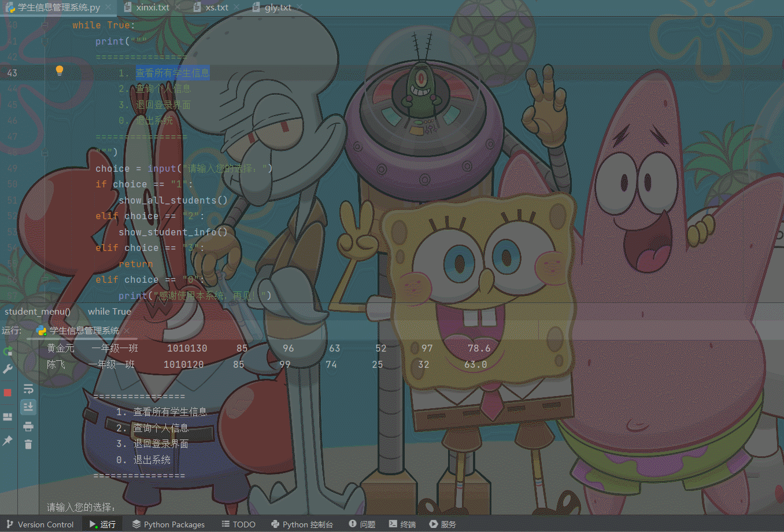Click average score 63.0 in console
The height and width of the screenshot is (532, 784).
point(475,364)
